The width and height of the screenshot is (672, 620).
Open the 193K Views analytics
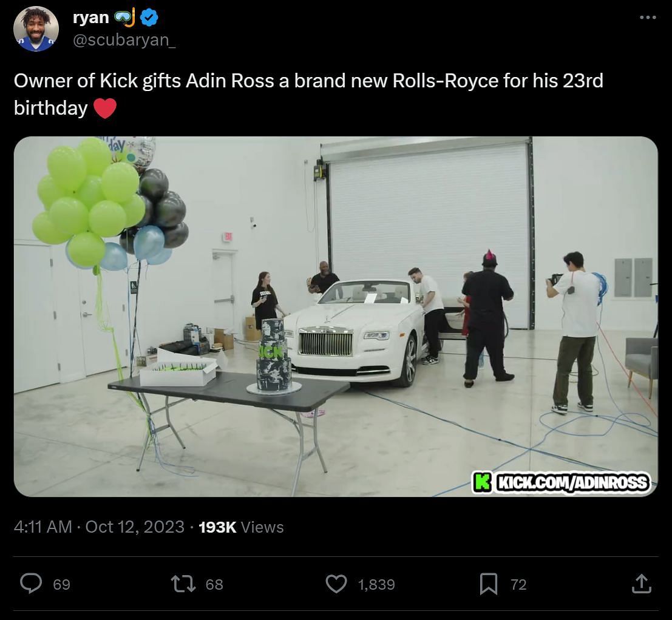[241, 527]
